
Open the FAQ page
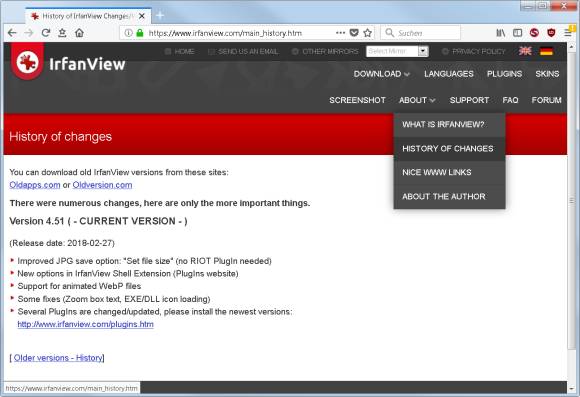coord(510,100)
